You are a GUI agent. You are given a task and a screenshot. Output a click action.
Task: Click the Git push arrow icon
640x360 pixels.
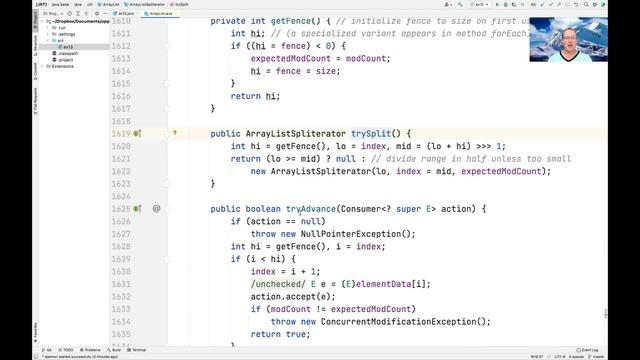[559, 4]
